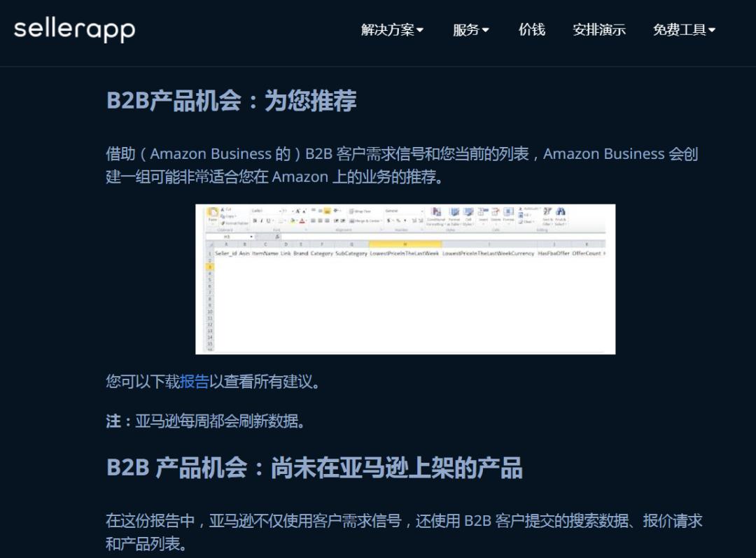This screenshot has height=558, width=756.
Task: Open the Excel spreadsheet screenshot image
Action: pyautogui.click(x=405, y=279)
